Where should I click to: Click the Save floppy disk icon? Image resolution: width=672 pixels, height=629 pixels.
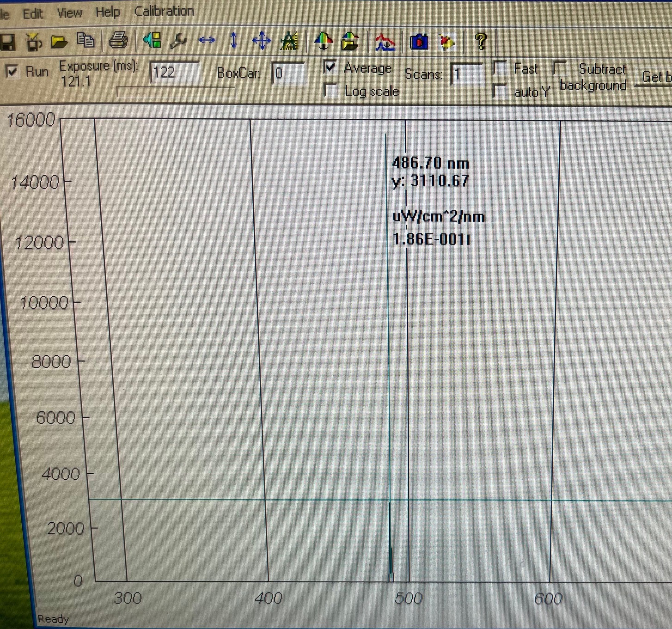coord(7,42)
